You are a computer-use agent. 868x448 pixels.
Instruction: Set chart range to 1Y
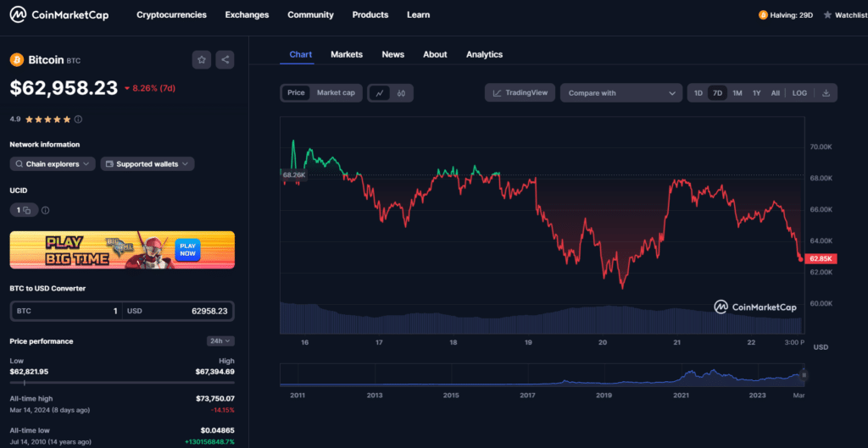click(756, 93)
